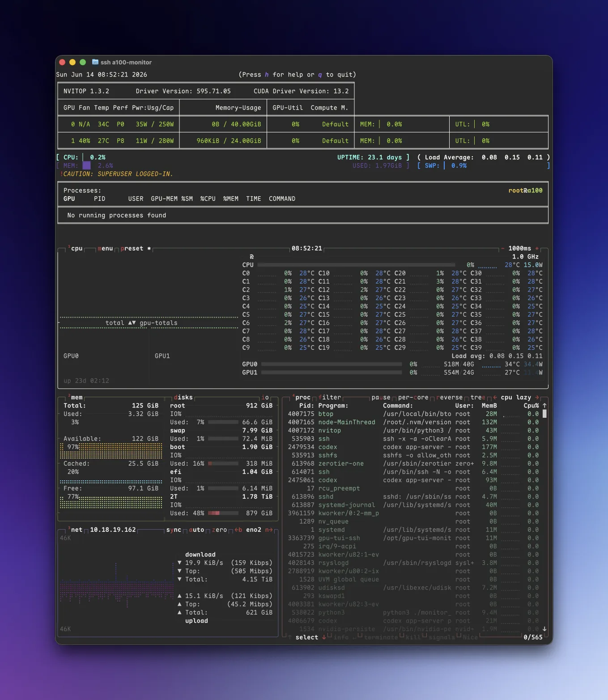The height and width of the screenshot is (700, 608).
Task: Select the rsyslogd process row
Action: click(413, 563)
